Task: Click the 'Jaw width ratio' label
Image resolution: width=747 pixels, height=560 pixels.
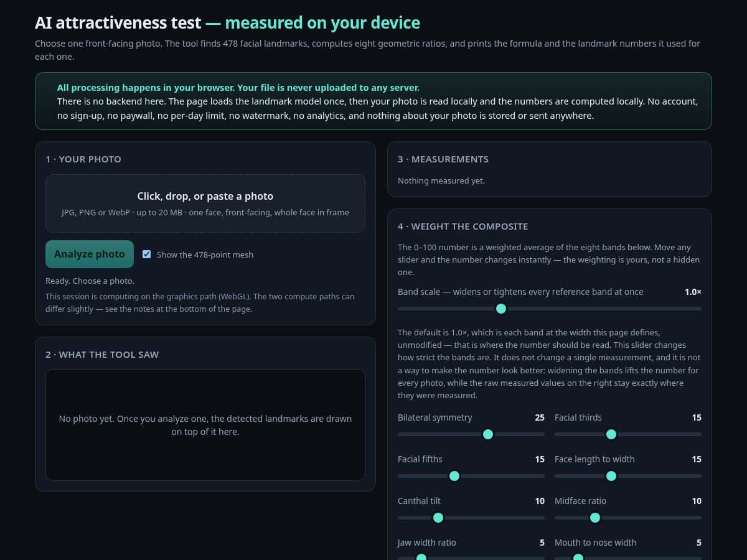Action: [x=427, y=543]
